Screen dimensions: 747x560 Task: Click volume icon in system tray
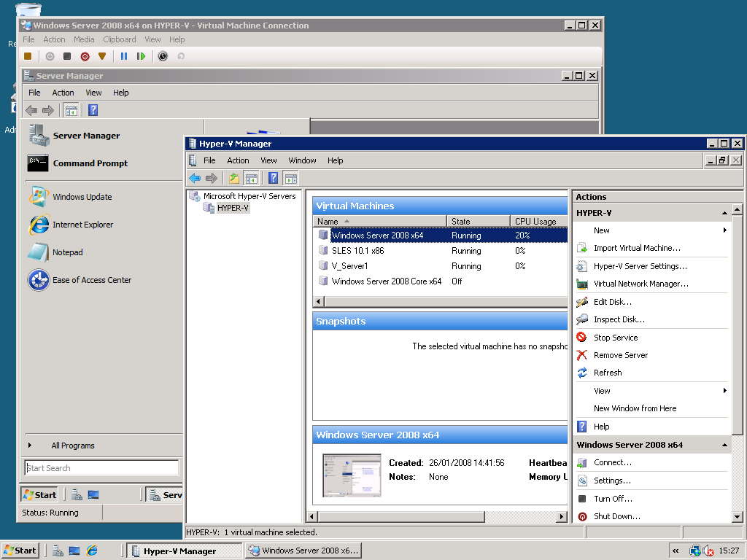[x=708, y=551]
